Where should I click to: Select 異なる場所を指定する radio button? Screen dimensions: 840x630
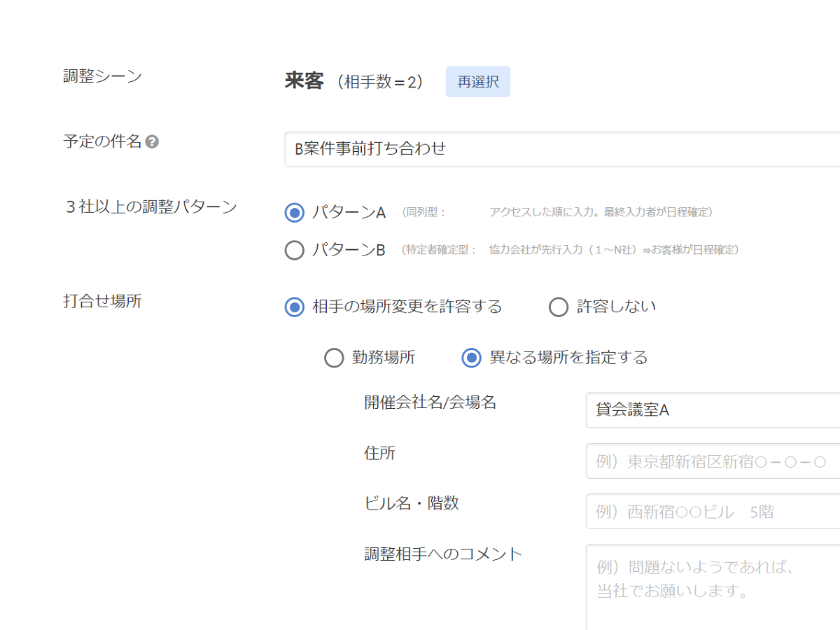pos(472,358)
